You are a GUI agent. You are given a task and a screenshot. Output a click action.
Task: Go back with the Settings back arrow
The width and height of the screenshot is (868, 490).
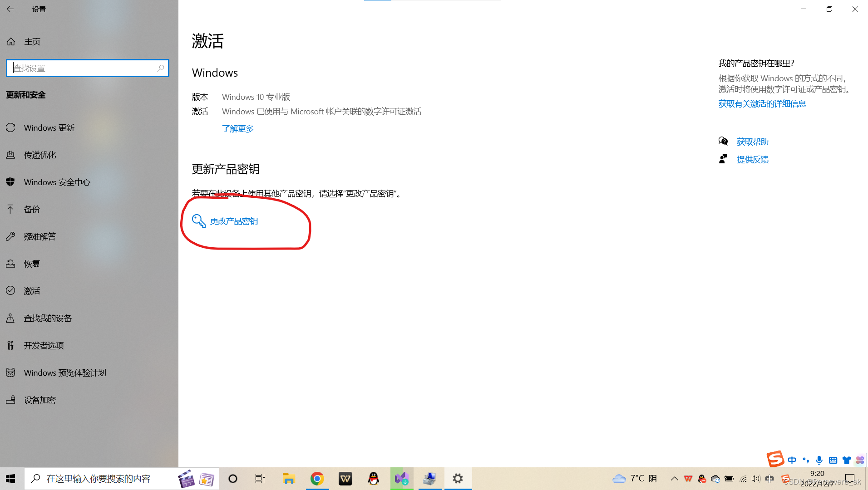10,9
